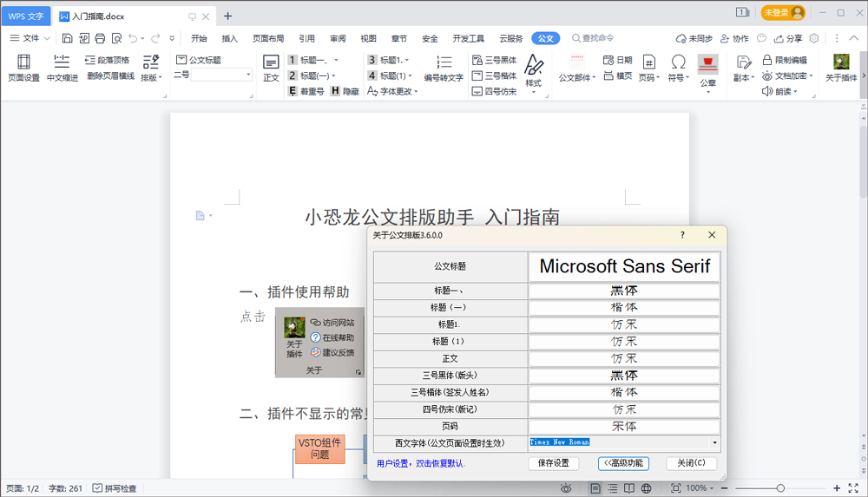Screen dimensions: 868x497
Task: Click the 公文标题 Microsoft Sans Serif font cell
Action: (624, 266)
